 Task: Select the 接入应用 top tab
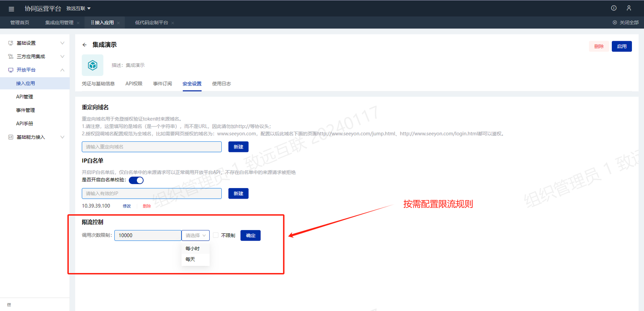click(104, 23)
